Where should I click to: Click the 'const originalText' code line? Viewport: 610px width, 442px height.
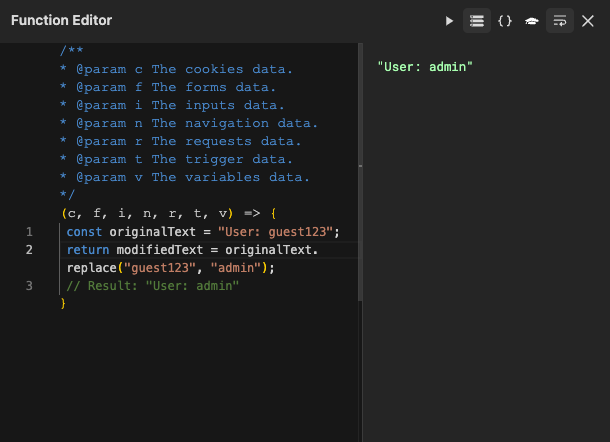(x=203, y=232)
